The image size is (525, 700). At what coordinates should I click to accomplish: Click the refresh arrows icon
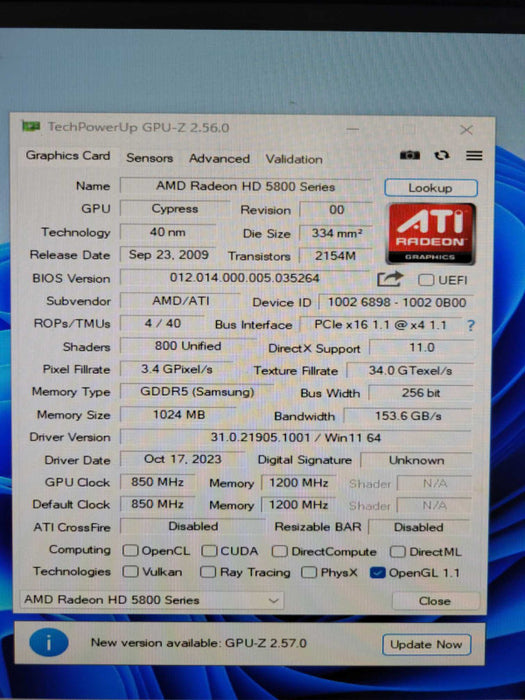(442, 155)
